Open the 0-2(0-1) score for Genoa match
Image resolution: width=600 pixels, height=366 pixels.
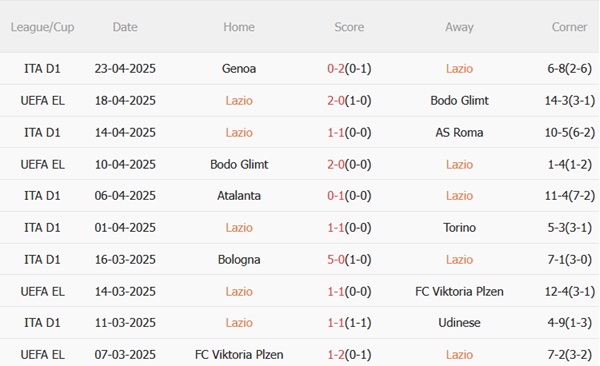click(x=349, y=69)
